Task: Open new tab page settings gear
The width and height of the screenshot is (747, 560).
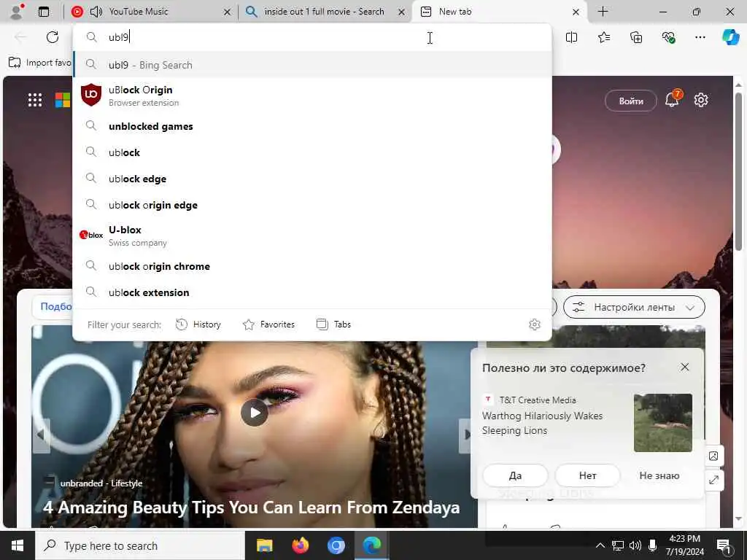Action: [701, 100]
